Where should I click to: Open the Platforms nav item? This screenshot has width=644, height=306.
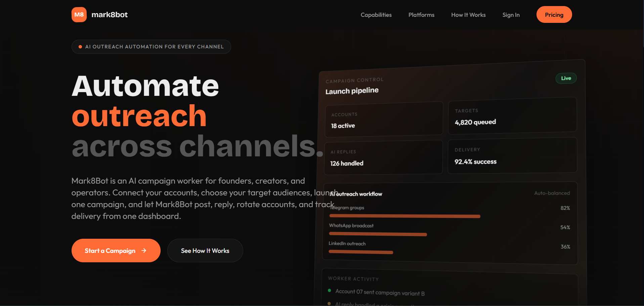coord(421,15)
